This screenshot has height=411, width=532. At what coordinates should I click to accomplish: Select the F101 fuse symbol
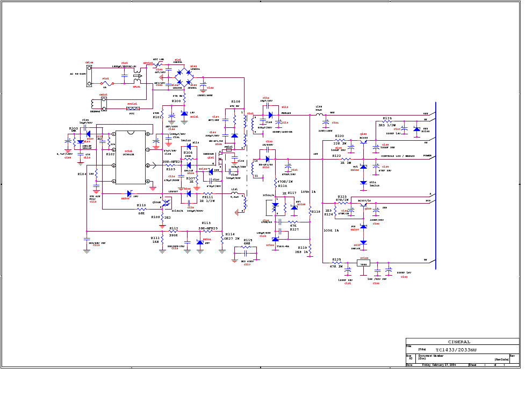pyautogui.click(x=107, y=83)
